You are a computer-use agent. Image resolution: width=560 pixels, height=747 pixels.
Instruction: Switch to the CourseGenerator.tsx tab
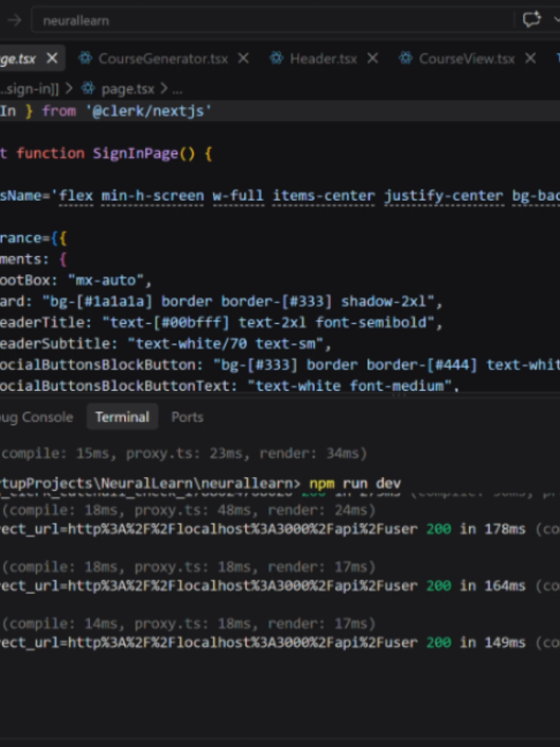163,58
